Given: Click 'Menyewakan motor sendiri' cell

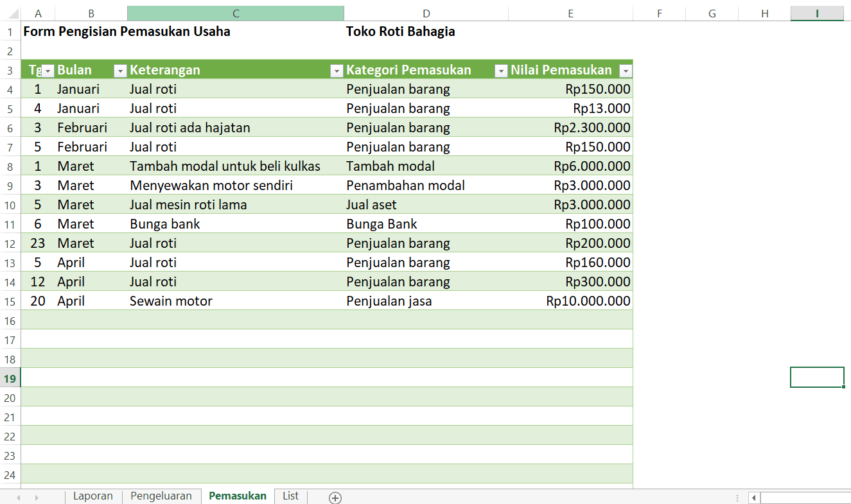Looking at the screenshot, I should pos(236,186).
